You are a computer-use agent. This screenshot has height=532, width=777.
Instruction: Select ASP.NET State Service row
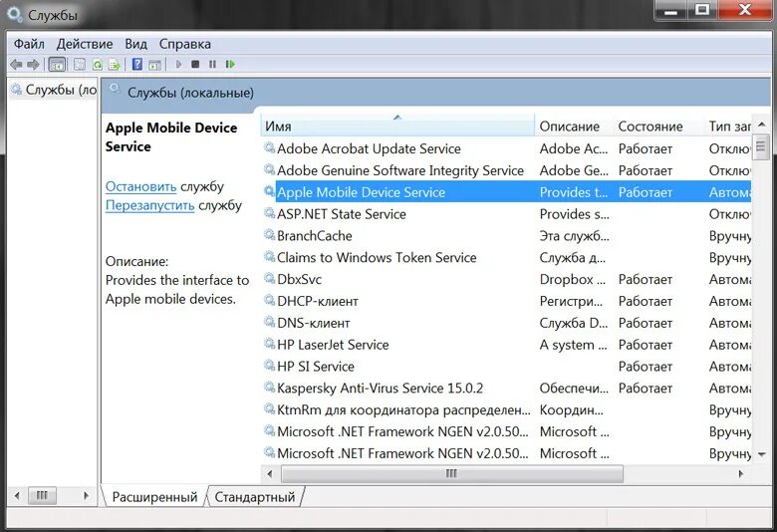tap(506, 214)
